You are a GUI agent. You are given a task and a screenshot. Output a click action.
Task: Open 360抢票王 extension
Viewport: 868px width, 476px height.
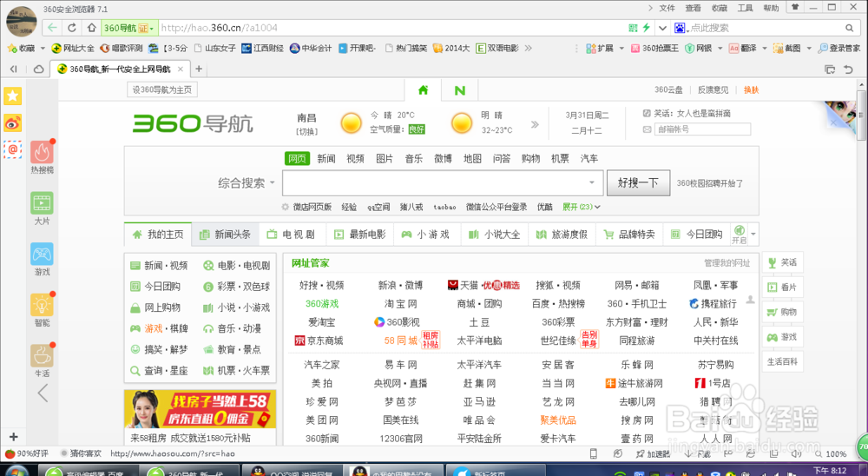coord(654,49)
